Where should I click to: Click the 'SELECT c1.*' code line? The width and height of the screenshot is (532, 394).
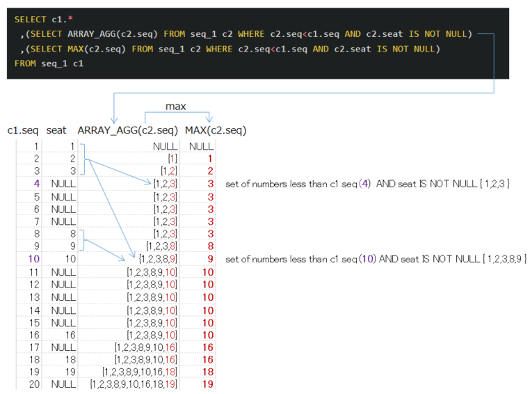[43, 19]
